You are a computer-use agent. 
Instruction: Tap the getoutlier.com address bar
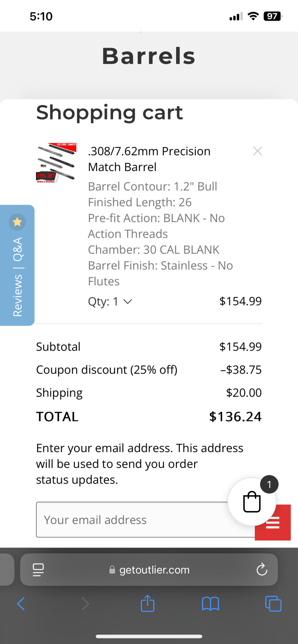point(149,569)
